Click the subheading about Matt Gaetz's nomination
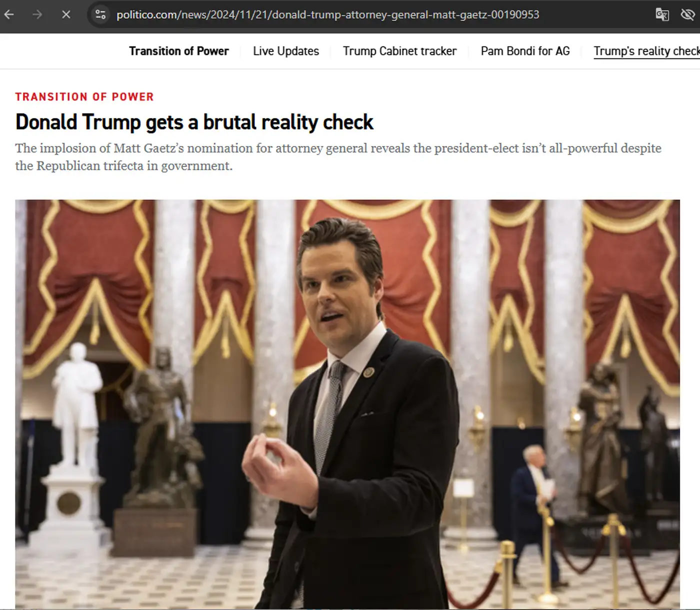 click(x=338, y=156)
